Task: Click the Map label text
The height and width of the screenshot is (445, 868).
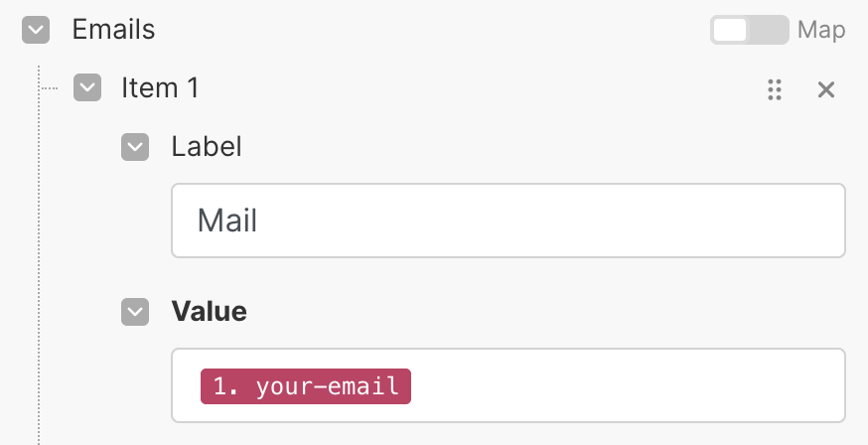Action: 821,30
